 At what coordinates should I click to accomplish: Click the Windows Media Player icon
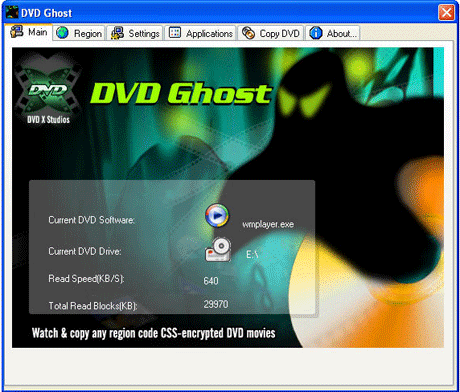tap(217, 216)
